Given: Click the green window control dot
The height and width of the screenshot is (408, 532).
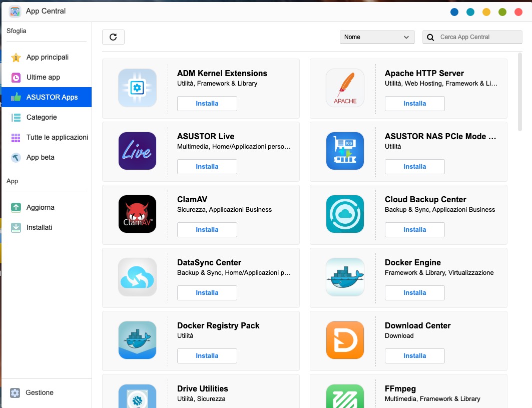Looking at the screenshot, I should (x=502, y=12).
